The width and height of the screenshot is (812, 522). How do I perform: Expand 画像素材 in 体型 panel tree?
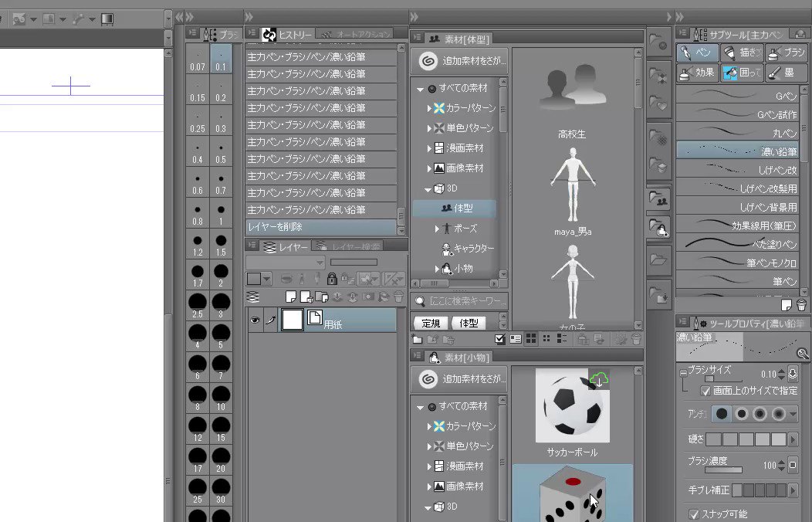click(x=429, y=168)
